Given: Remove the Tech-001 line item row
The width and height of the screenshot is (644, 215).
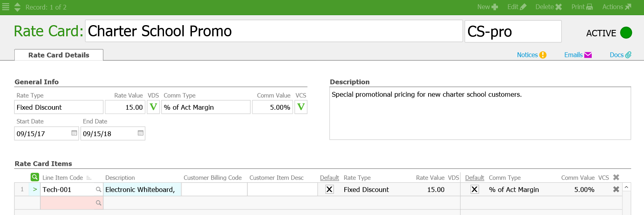Looking at the screenshot, I should pyautogui.click(x=616, y=189).
